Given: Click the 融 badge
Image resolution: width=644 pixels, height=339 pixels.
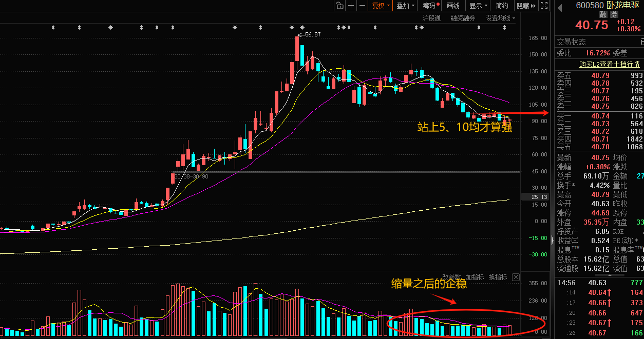Looking at the screenshot, I should pos(603,15).
